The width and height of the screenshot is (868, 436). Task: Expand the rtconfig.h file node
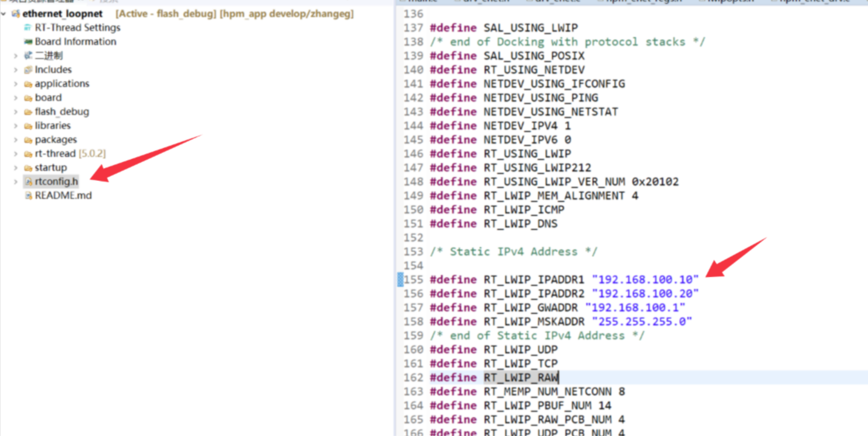coord(16,181)
